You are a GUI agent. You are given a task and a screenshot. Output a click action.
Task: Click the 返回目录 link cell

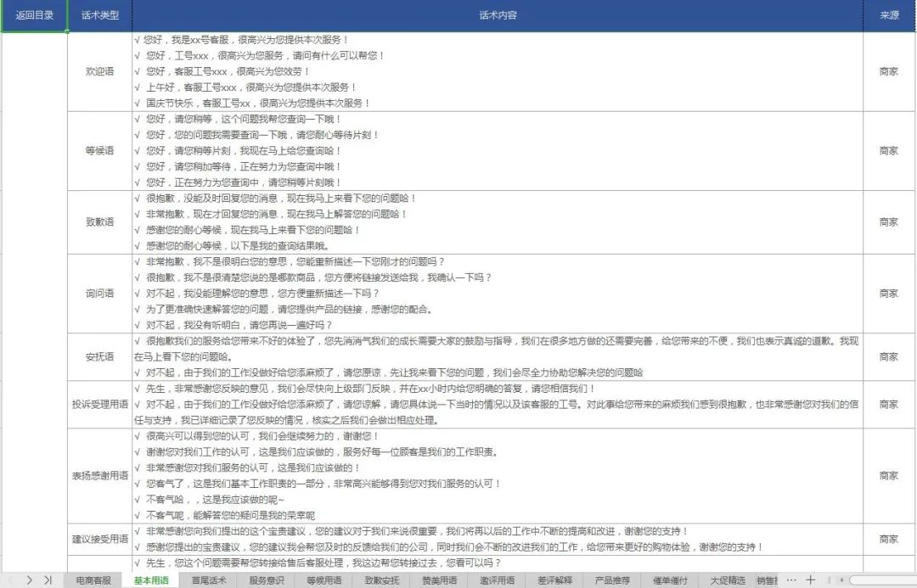(x=34, y=14)
